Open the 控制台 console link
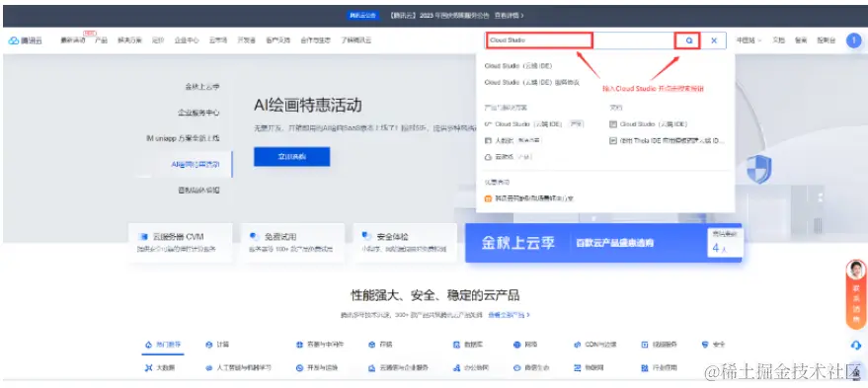868x388 pixels. point(826,40)
